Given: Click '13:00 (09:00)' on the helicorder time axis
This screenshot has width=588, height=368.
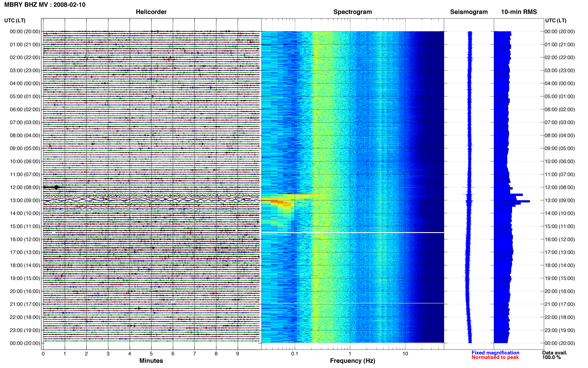Looking at the screenshot, I should [x=25, y=201].
